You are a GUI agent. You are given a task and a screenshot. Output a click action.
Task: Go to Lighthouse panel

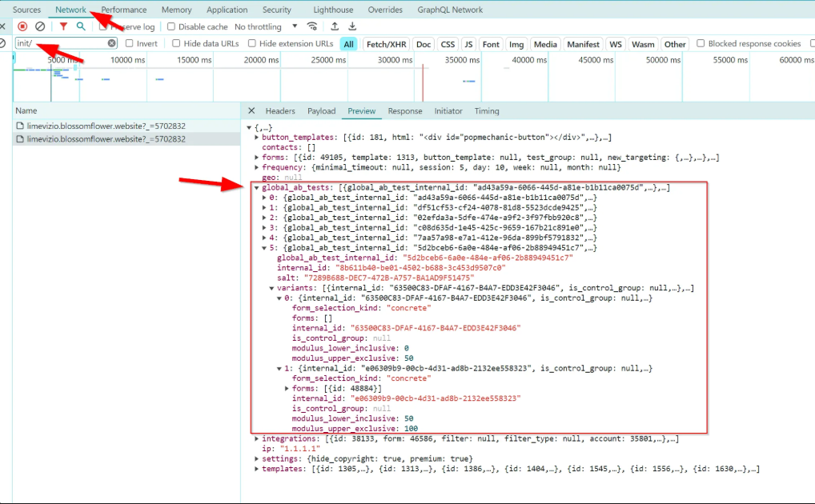coord(333,10)
